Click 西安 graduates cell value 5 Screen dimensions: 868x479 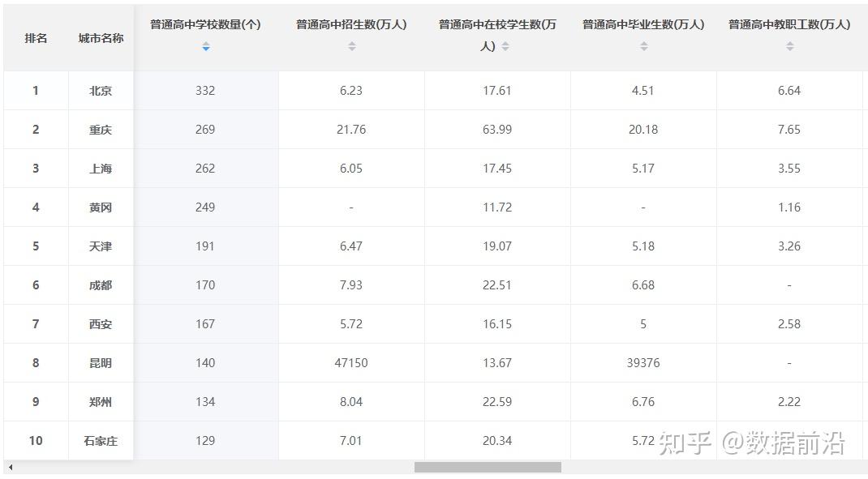click(x=643, y=324)
